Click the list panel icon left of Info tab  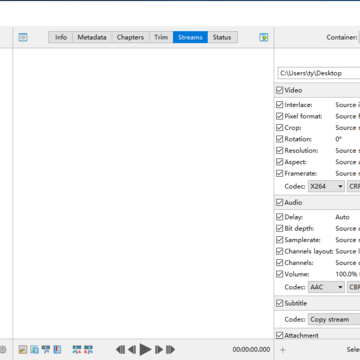[23, 37]
